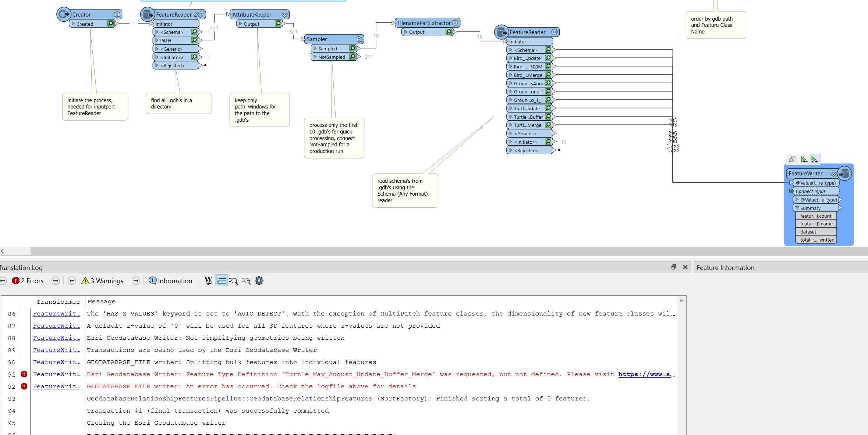
Task: Expand PATH port on FeatureReader_2
Action: [157, 40]
